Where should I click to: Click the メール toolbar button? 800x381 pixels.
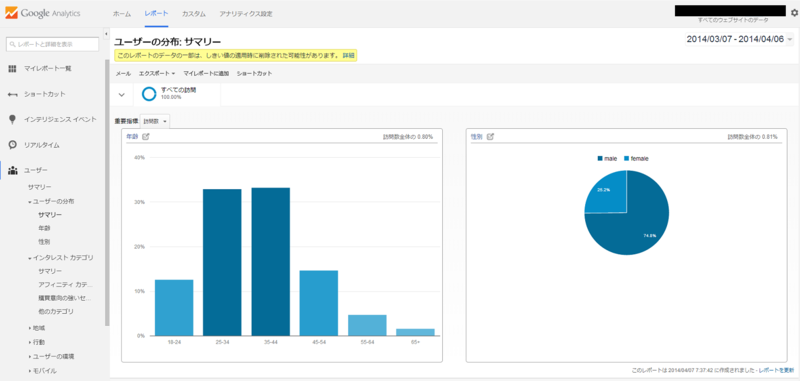(123, 73)
